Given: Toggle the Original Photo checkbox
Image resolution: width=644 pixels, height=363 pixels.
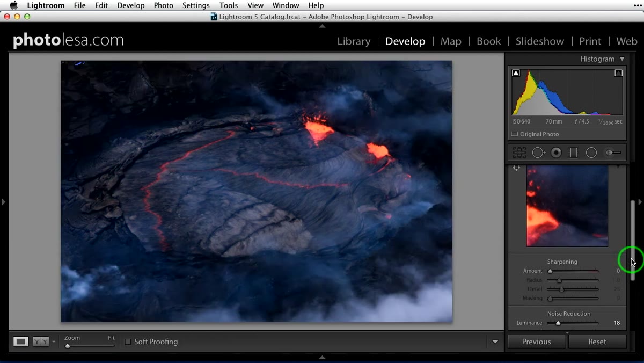Looking at the screenshot, I should [514, 134].
